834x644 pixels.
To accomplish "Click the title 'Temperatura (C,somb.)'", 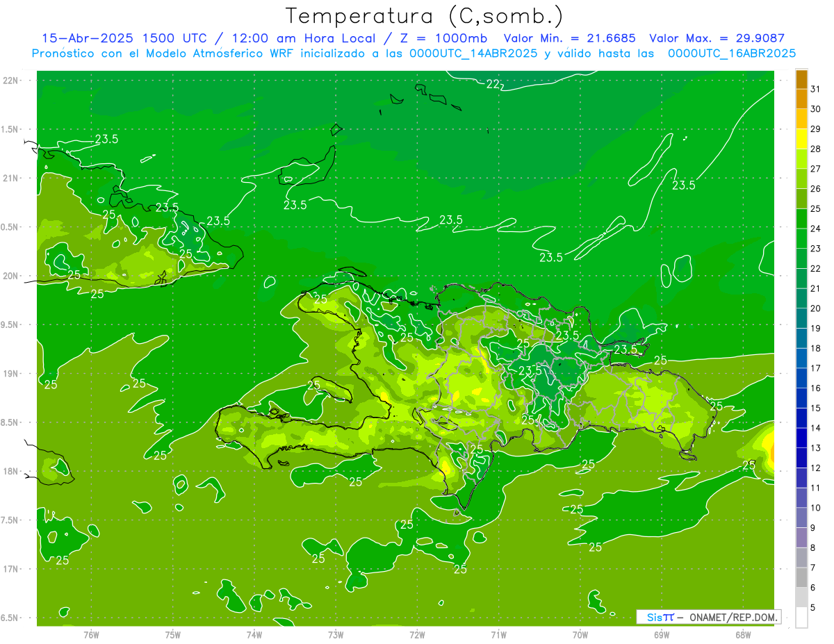I will (425, 16).
